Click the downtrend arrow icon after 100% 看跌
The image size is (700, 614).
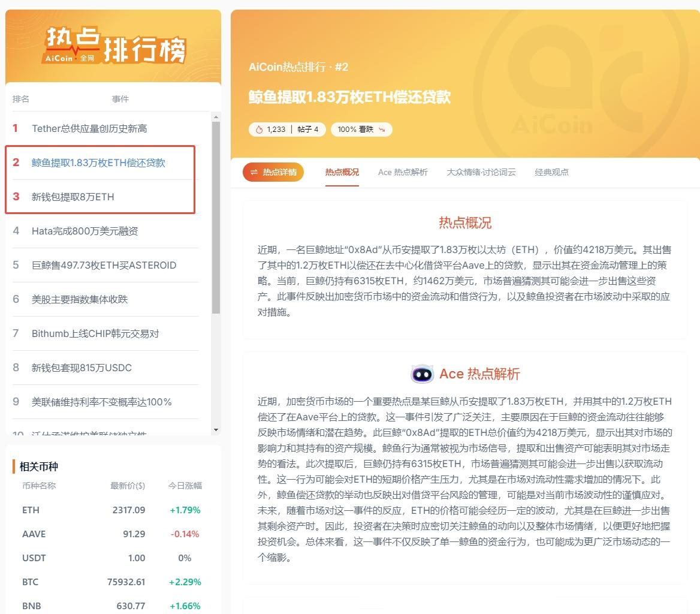click(x=382, y=130)
